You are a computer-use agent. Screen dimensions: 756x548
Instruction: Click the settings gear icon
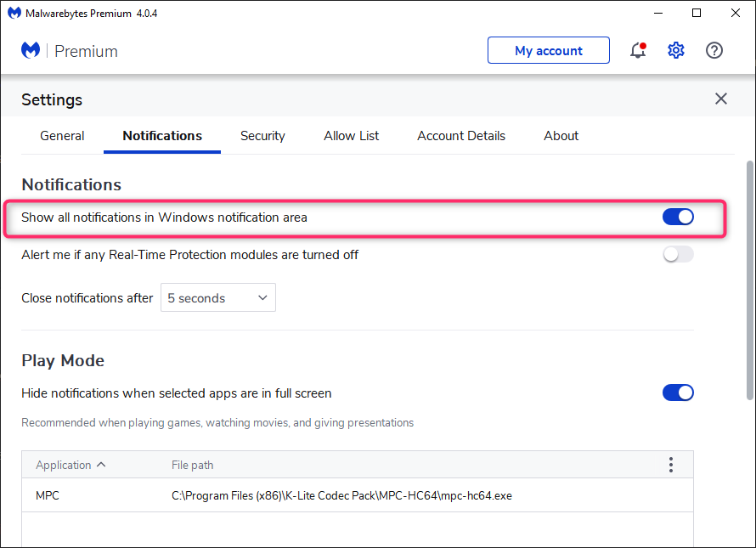click(676, 50)
